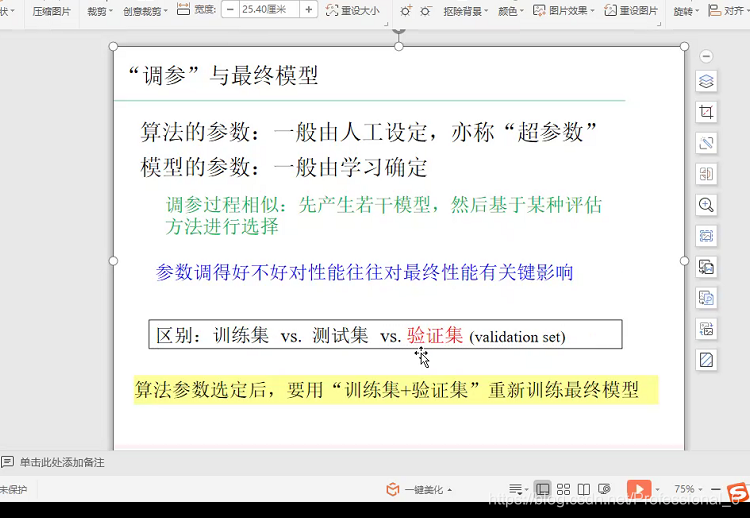
Task: Click the green text '调参过程相似'
Action: 222,205
